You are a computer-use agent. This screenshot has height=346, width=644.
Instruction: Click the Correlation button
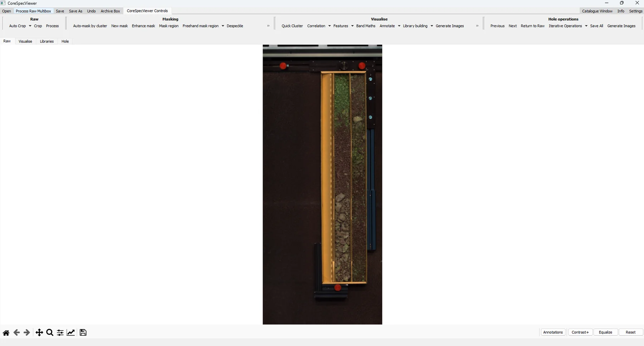coord(316,26)
